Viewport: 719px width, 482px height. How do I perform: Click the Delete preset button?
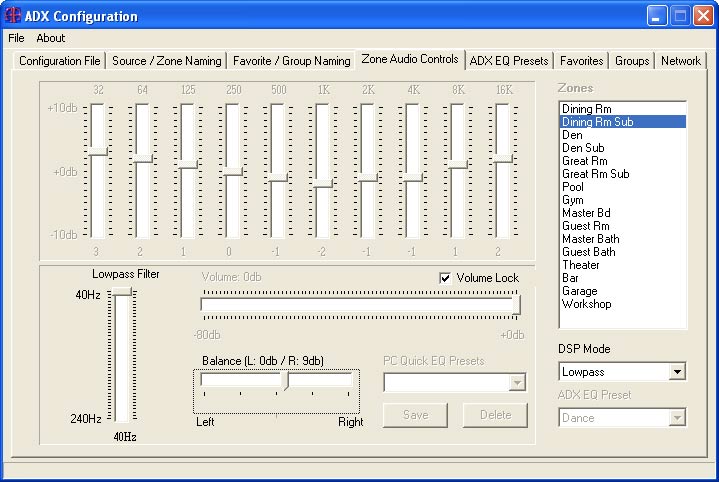coord(495,415)
